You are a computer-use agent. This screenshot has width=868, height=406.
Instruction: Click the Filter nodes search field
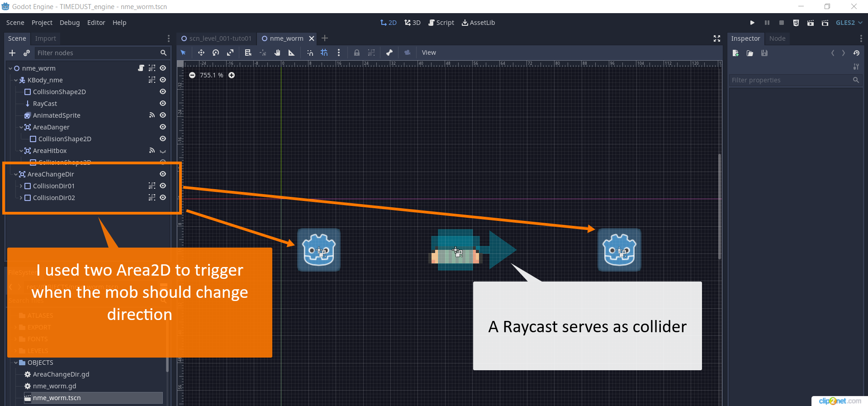[101, 53]
